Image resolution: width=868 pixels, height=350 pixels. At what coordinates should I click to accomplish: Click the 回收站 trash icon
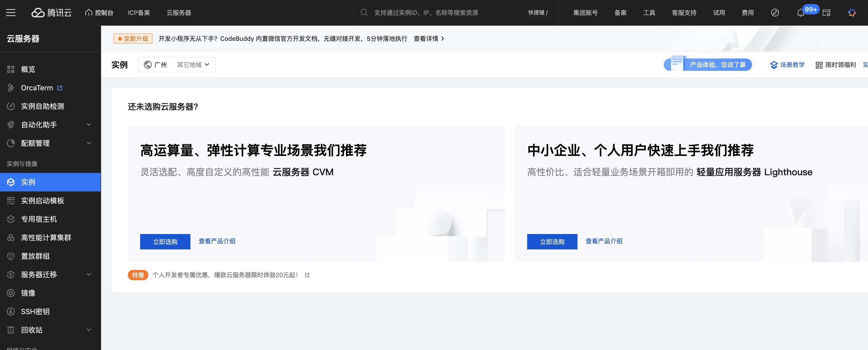point(11,330)
